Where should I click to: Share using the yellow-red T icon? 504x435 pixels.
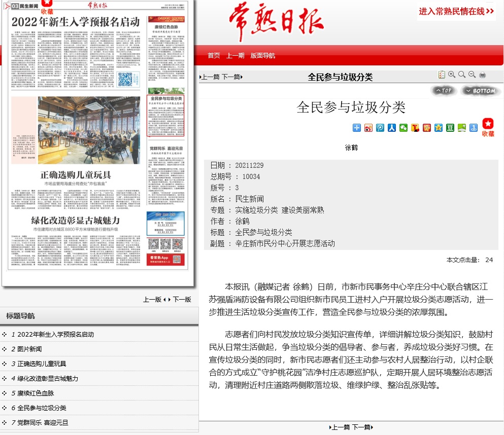pos(415,128)
